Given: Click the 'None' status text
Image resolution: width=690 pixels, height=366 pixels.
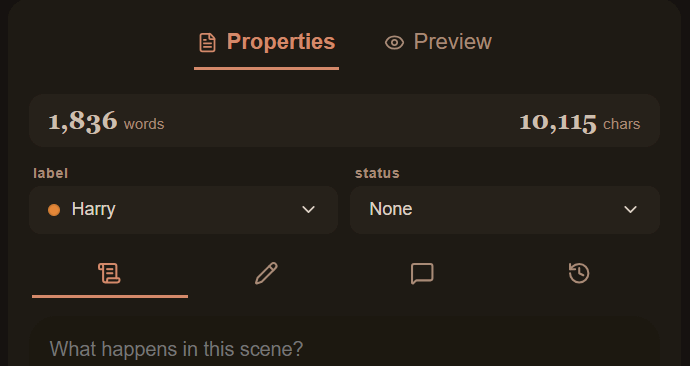Looking at the screenshot, I should tap(391, 209).
